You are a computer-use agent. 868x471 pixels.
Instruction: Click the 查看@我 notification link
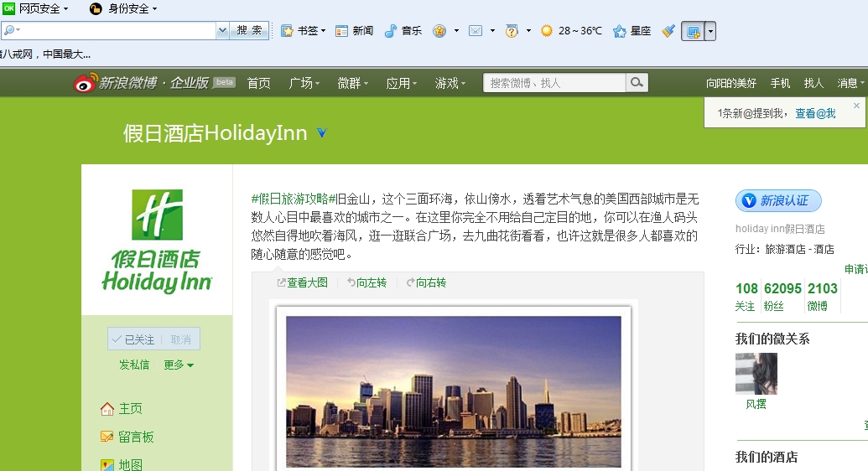click(x=815, y=113)
